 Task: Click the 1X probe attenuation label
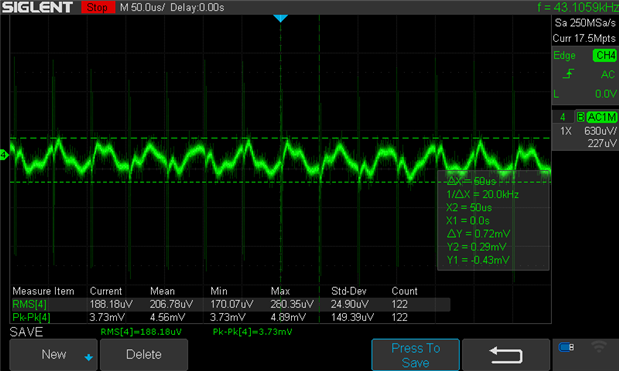566,131
